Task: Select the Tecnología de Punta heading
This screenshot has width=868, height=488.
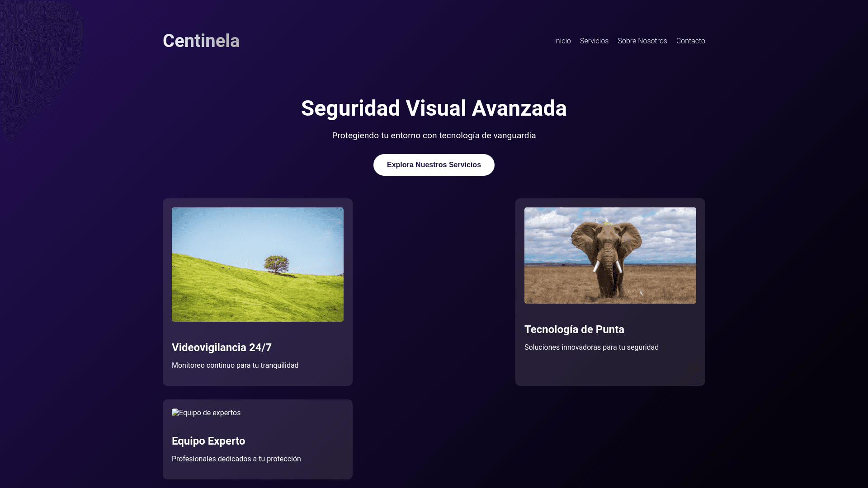Action: (x=574, y=329)
